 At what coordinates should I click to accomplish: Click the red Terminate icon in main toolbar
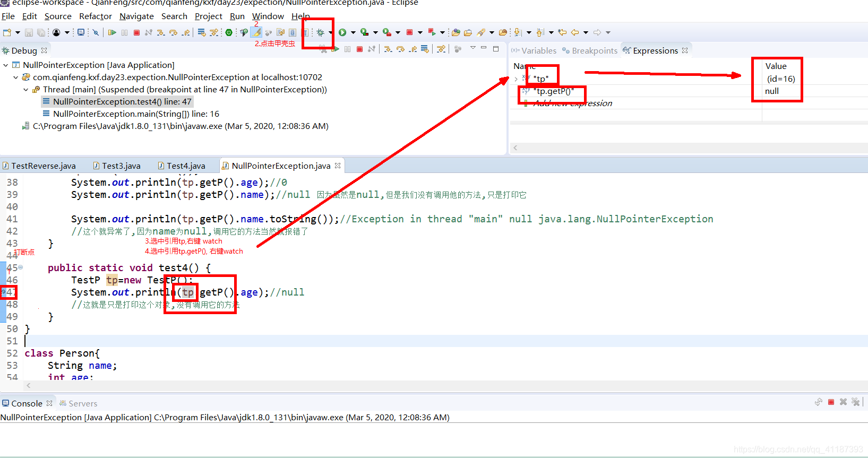point(136,32)
